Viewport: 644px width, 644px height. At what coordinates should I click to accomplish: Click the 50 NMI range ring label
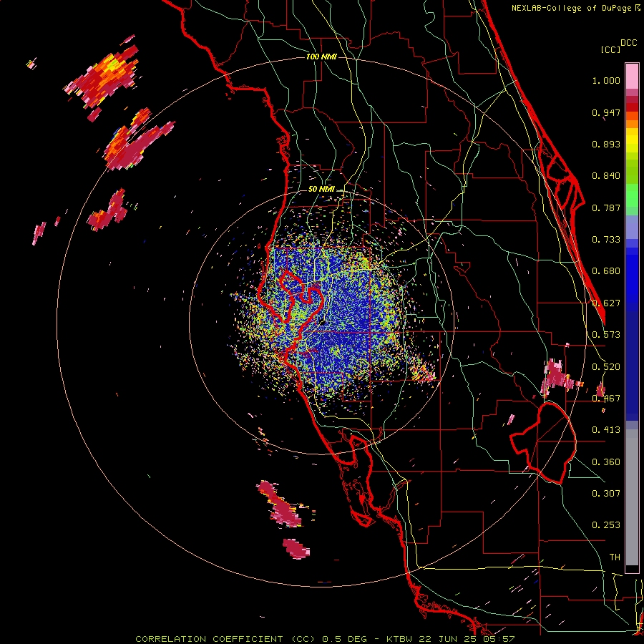321,189
